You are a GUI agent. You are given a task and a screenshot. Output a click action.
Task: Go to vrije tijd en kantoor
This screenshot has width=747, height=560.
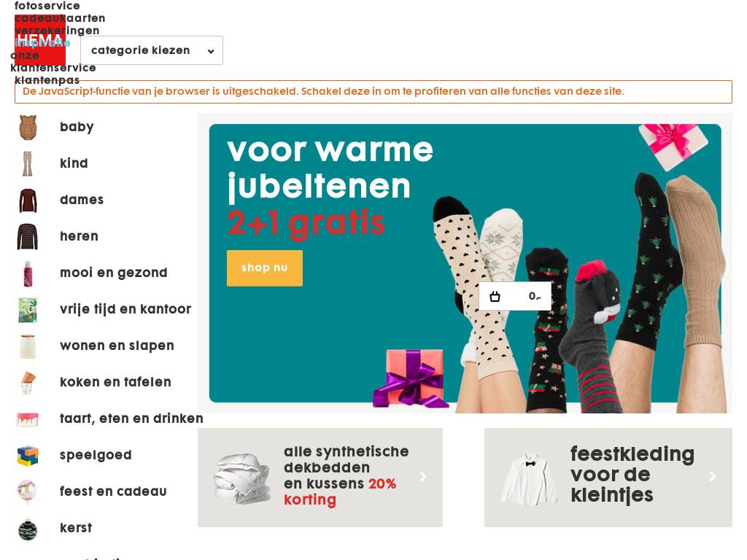tap(125, 309)
